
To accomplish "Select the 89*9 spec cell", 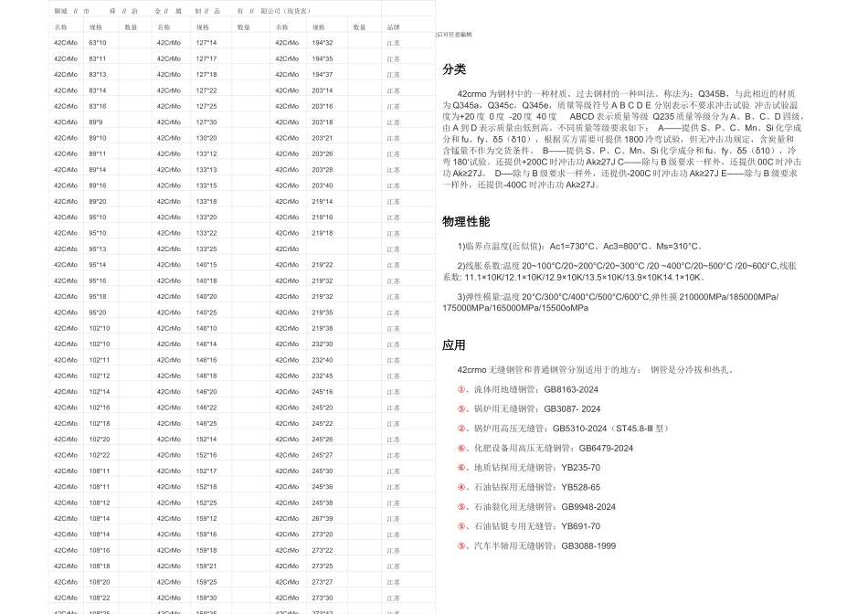I will pyautogui.click(x=96, y=122).
